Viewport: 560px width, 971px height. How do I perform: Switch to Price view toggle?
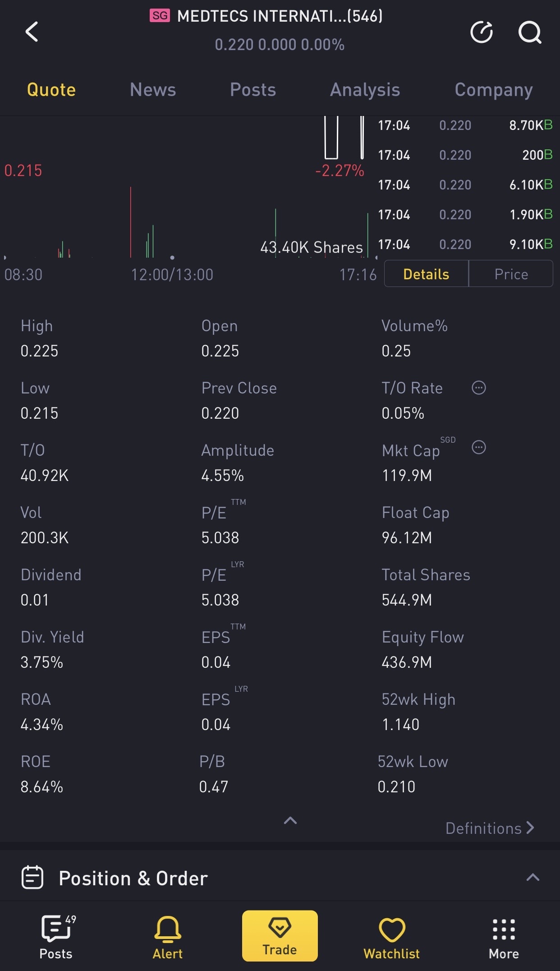click(x=511, y=274)
